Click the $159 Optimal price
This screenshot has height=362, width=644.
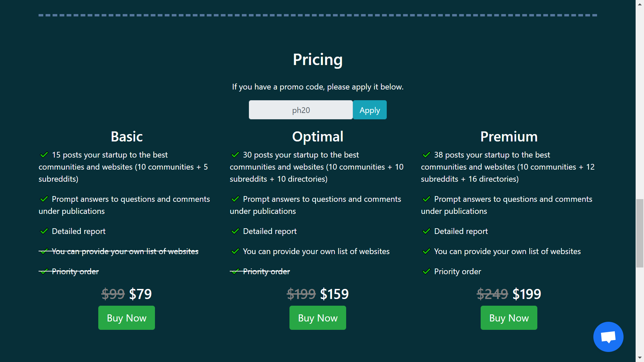(334, 294)
